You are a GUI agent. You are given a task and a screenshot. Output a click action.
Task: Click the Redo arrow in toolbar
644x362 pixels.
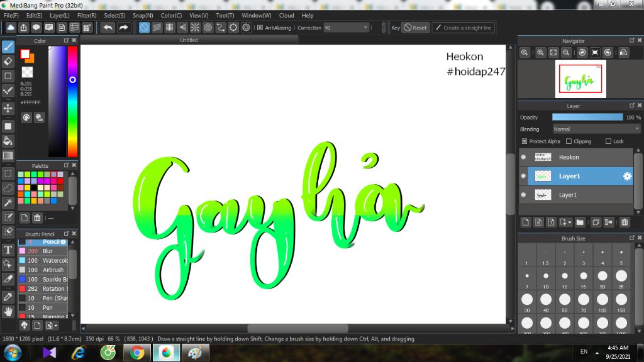click(123, 28)
